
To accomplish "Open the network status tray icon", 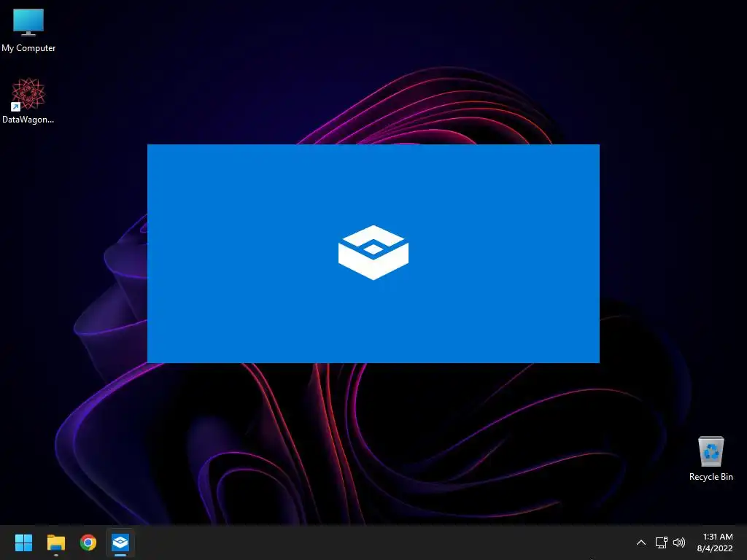I will point(661,542).
